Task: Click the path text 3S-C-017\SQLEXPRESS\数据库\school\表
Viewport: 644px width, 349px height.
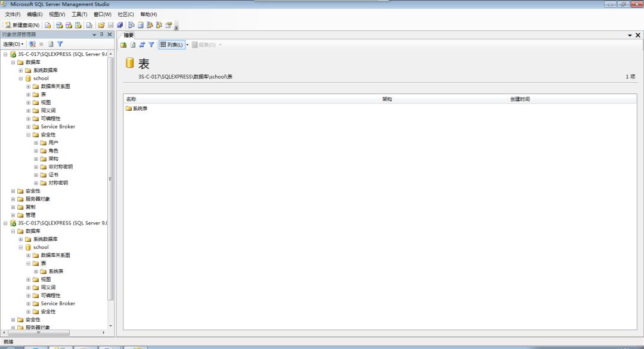Action: click(x=185, y=77)
